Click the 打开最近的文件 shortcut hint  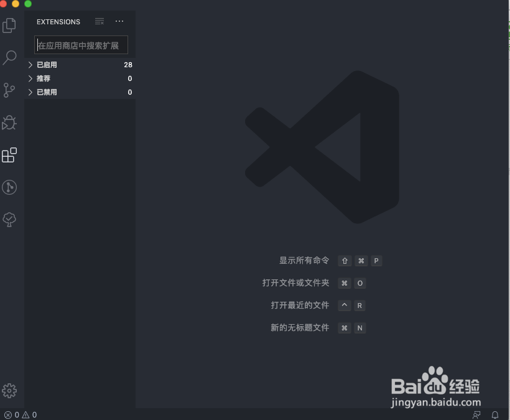tap(300, 305)
